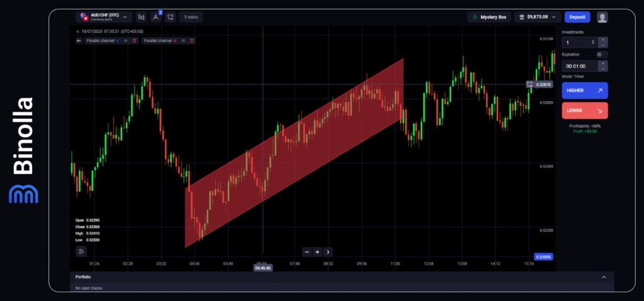The width and height of the screenshot is (644, 301).
Task: Hide the first Parallel channel via eye icon
Action: 126,41
